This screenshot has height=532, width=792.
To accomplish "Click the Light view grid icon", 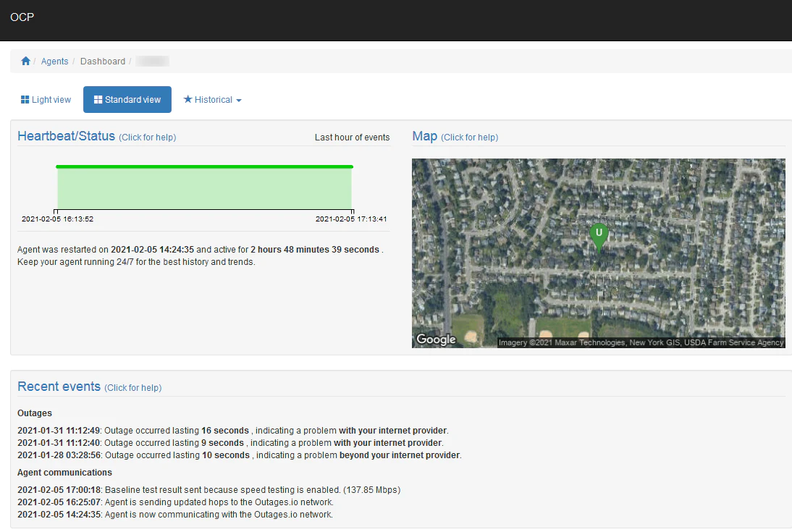I will (x=25, y=100).
